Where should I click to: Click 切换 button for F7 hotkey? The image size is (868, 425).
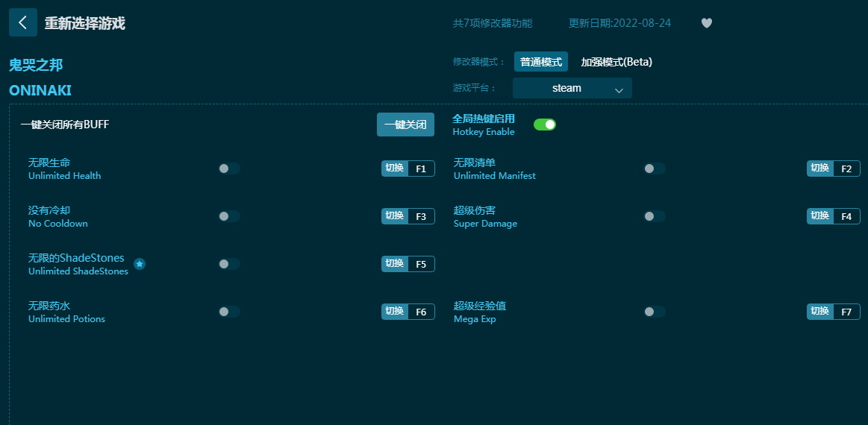(x=819, y=311)
